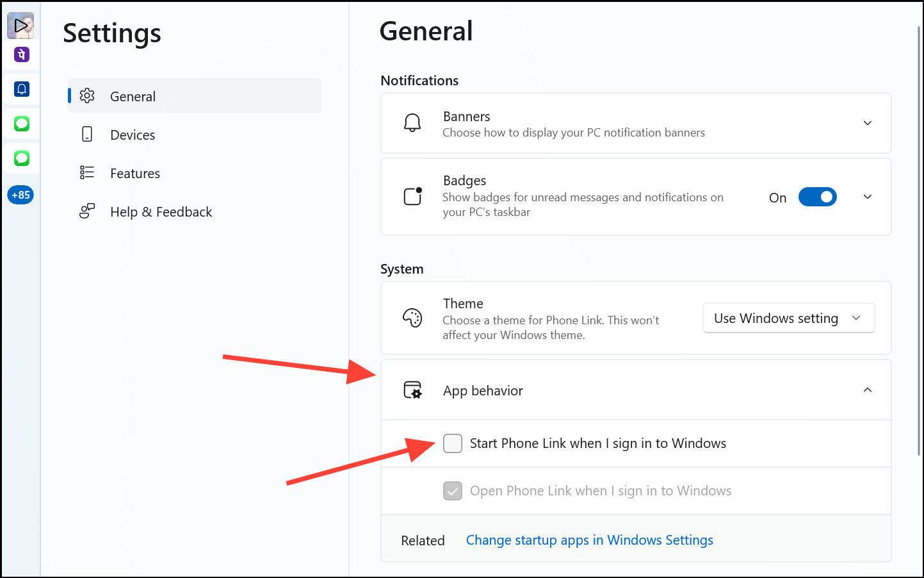Open the PhonePe notification in the sidebar
Screen dimensions: 924x578
click(21, 55)
